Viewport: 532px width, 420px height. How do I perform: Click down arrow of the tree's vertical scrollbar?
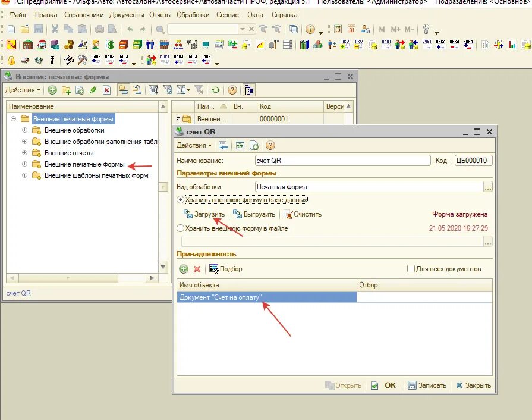coord(163,267)
